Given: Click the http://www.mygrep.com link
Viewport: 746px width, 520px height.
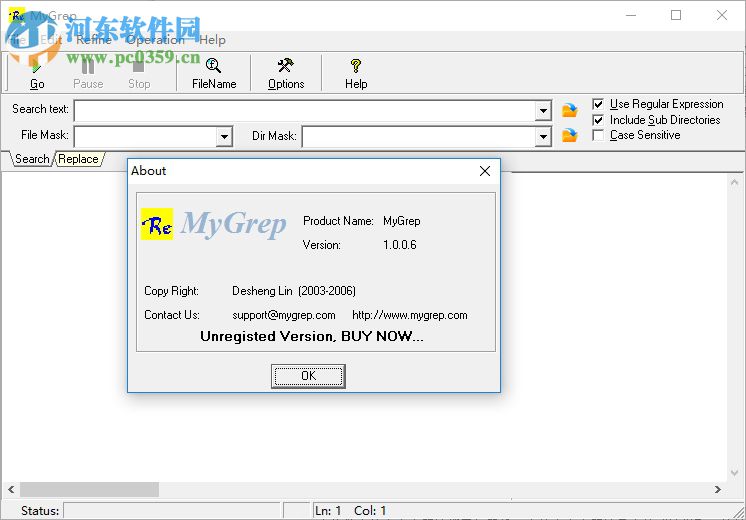Looking at the screenshot, I should click(410, 315).
